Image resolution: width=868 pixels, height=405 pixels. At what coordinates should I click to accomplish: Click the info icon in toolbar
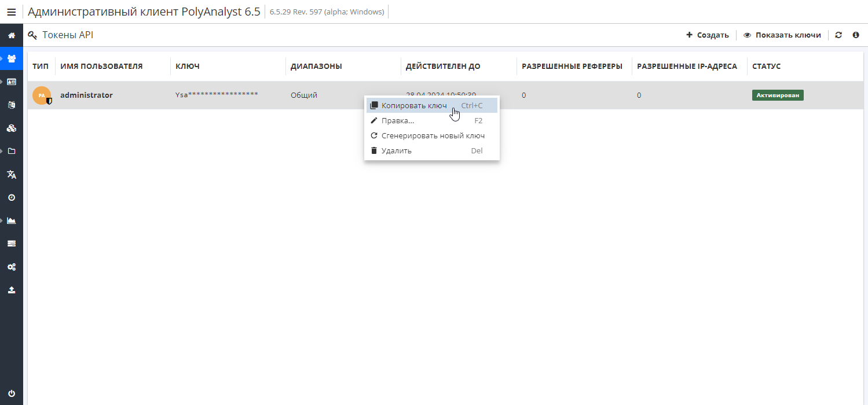[856, 35]
